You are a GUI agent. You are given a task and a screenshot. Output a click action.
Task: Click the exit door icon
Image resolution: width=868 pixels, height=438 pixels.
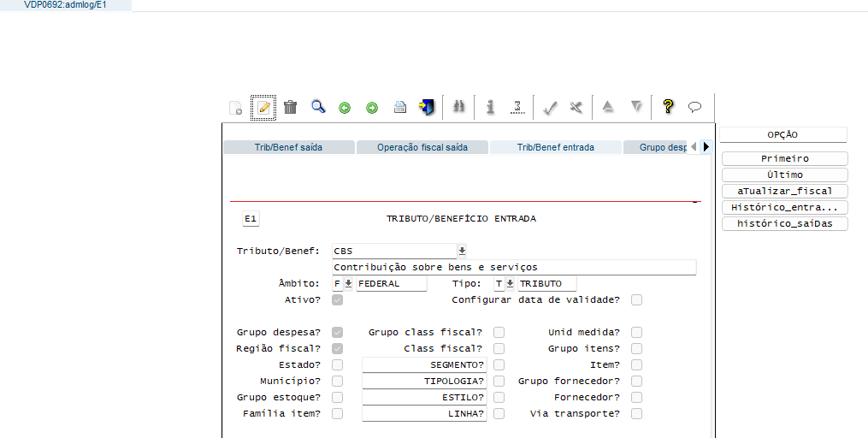(427, 107)
